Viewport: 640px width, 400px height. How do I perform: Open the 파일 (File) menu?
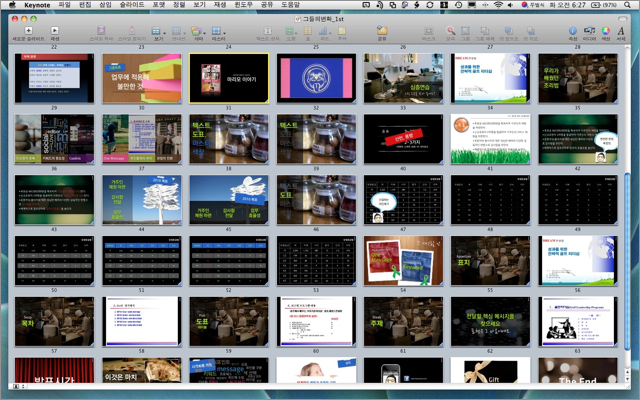point(64,5)
